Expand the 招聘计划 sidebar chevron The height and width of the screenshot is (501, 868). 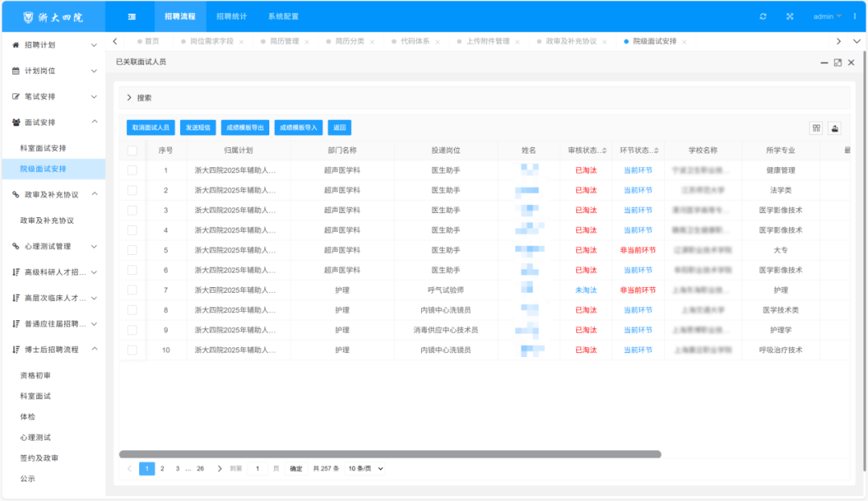pos(94,45)
